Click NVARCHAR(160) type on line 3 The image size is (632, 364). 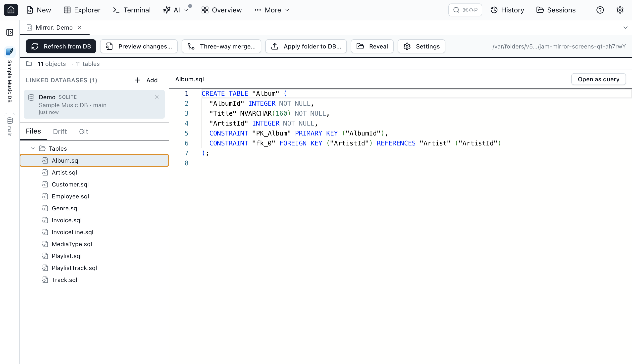click(x=265, y=113)
